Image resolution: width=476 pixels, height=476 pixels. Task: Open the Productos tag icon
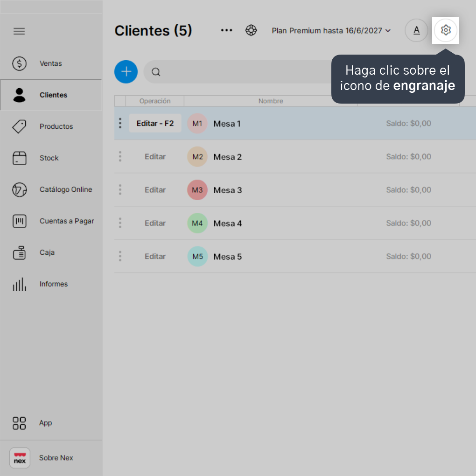[x=20, y=126]
